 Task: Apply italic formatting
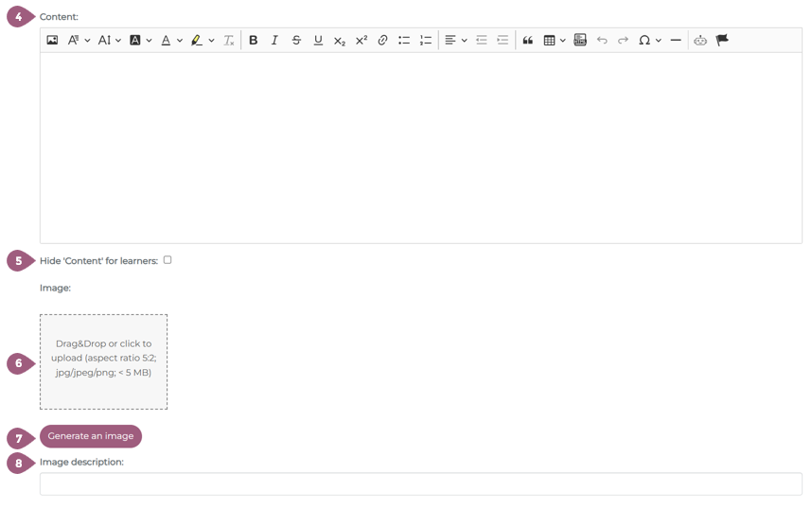click(274, 41)
